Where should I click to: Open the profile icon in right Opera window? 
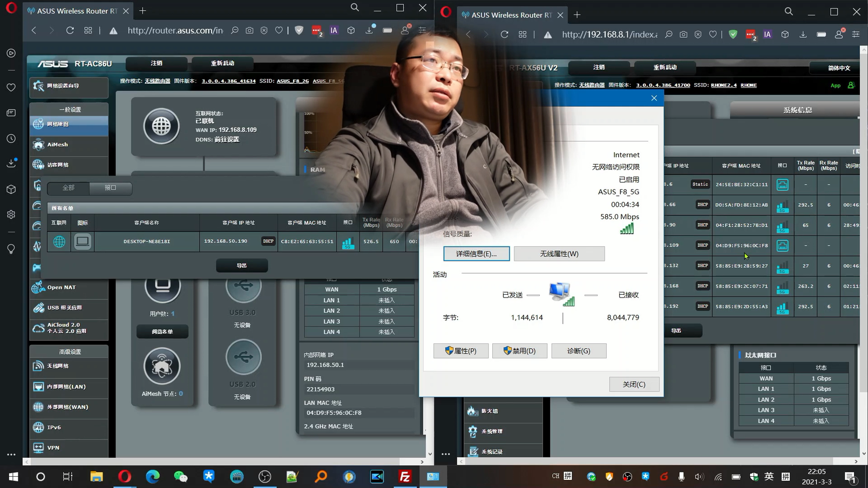(x=839, y=35)
